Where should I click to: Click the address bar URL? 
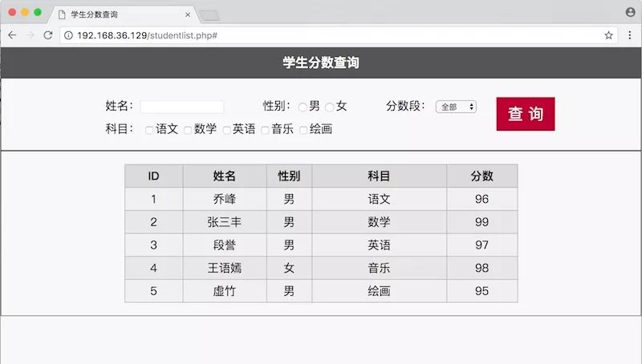pyautogui.click(x=147, y=35)
